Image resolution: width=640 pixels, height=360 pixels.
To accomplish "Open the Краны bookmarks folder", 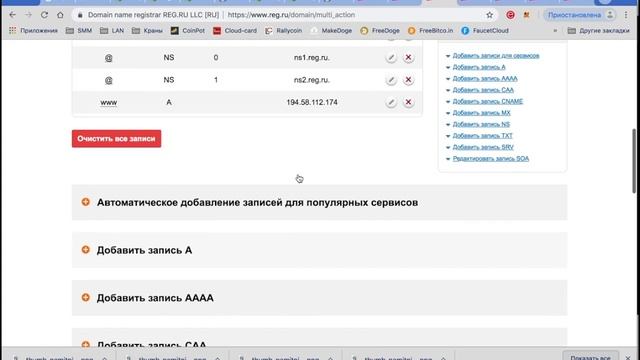I will tap(147, 31).
